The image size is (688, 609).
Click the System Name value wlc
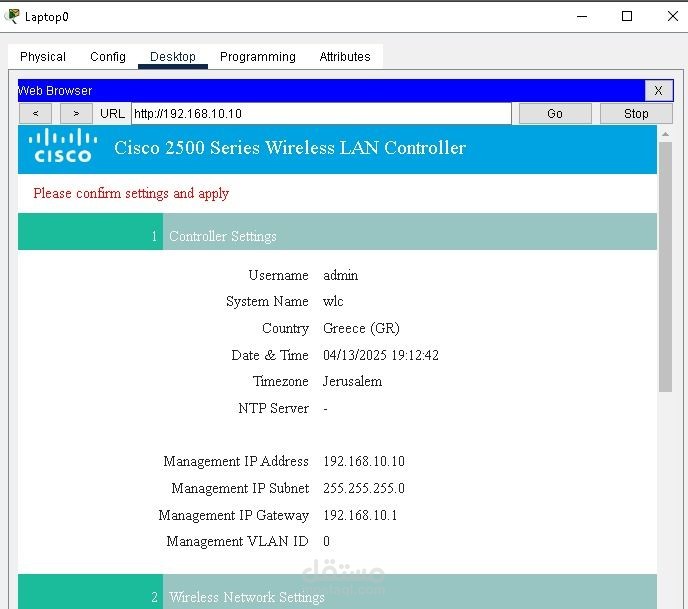click(x=333, y=301)
